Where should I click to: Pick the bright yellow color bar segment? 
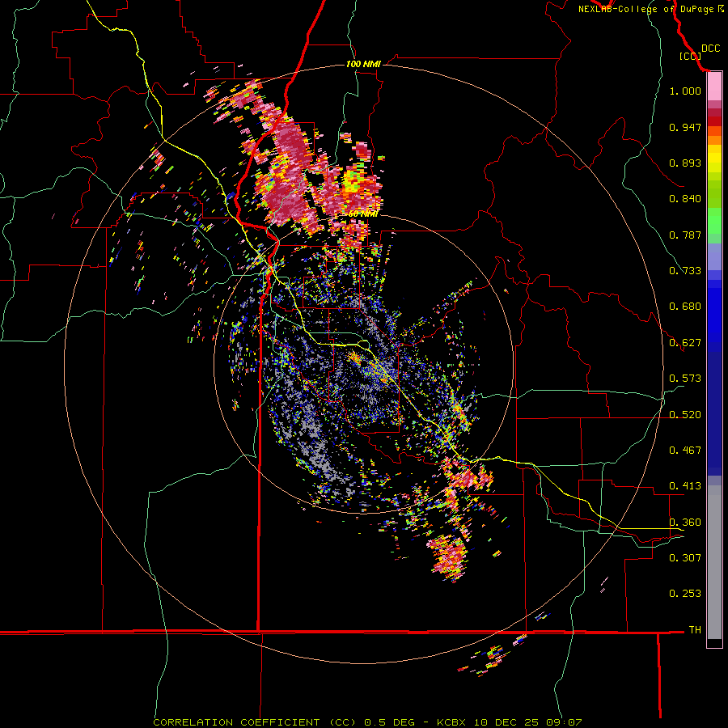coord(714,159)
